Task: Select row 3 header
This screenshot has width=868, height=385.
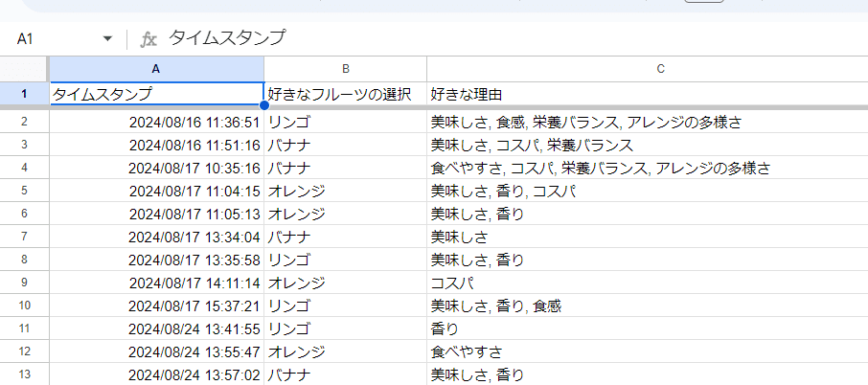Action: pyautogui.click(x=24, y=145)
